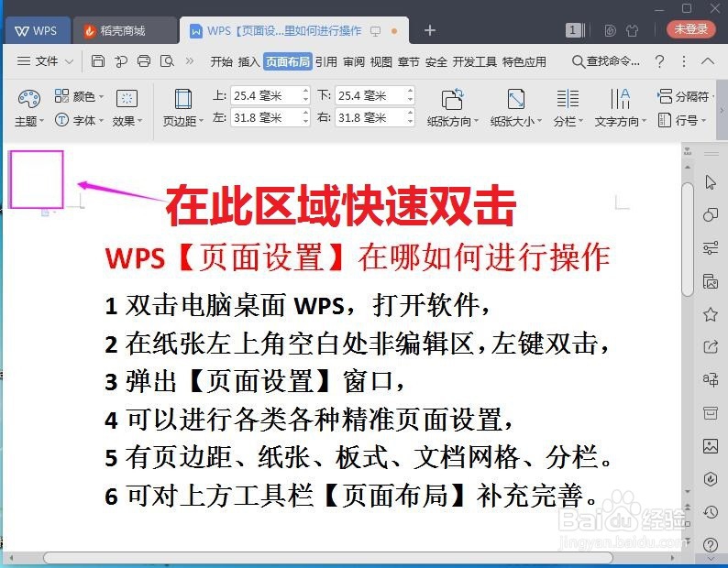Click the export to PDF icon

[x=121, y=60]
